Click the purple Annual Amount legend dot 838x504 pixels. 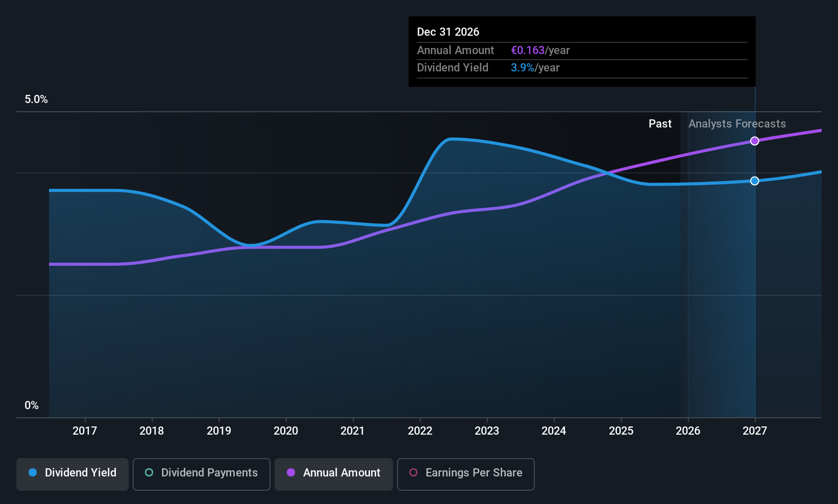point(291,473)
